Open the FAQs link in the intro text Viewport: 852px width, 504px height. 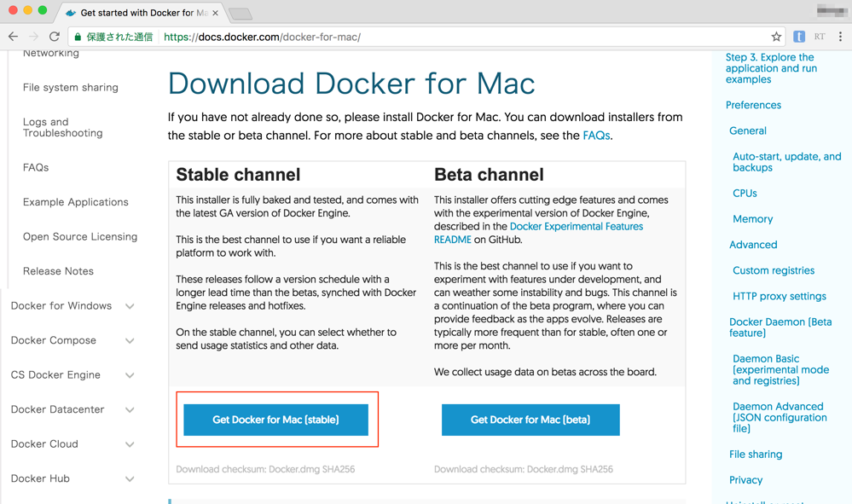[x=596, y=136]
